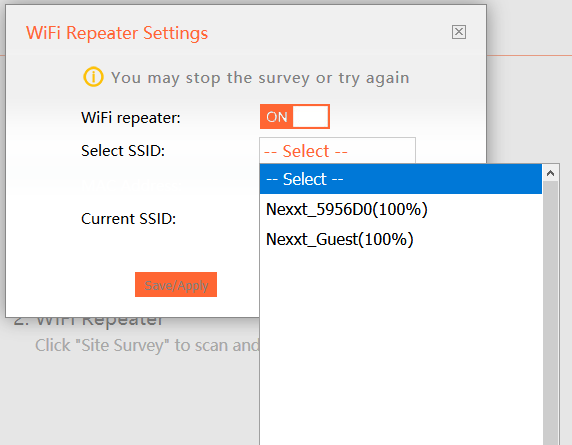Open the Select SSID combo box
This screenshot has width=572, height=445.
pyautogui.click(x=337, y=151)
